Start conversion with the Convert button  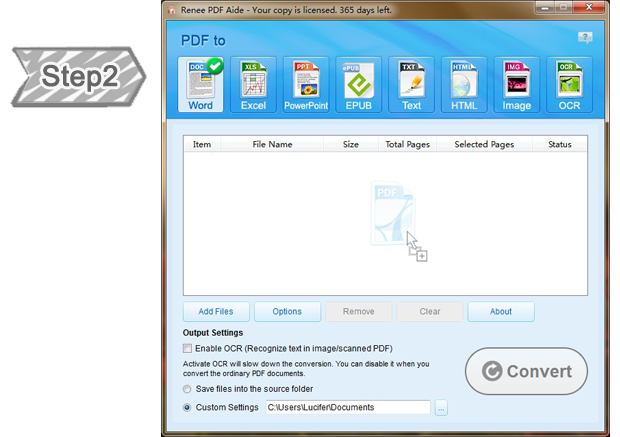pyautogui.click(x=526, y=372)
